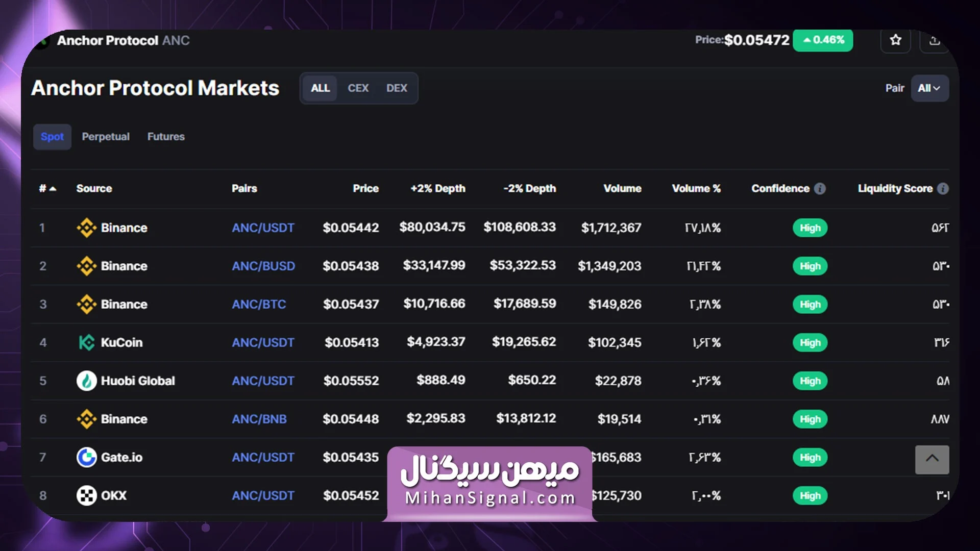The height and width of the screenshot is (551, 980).
Task: Sort table by Source column
Action: [94, 189]
